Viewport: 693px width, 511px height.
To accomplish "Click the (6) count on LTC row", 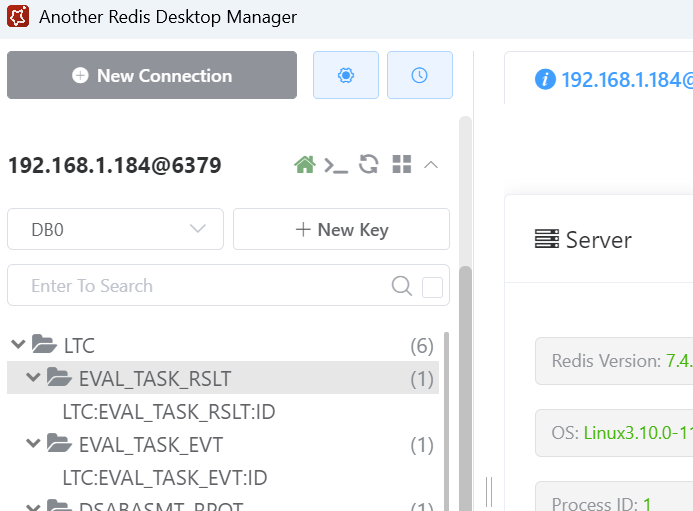I will click(x=422, y=346).
